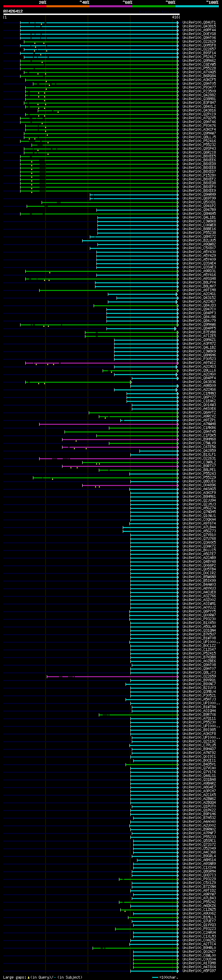Select the UniRef100_C6TE56 label
This screenshot has height=980, width=222.
point(199,447)
